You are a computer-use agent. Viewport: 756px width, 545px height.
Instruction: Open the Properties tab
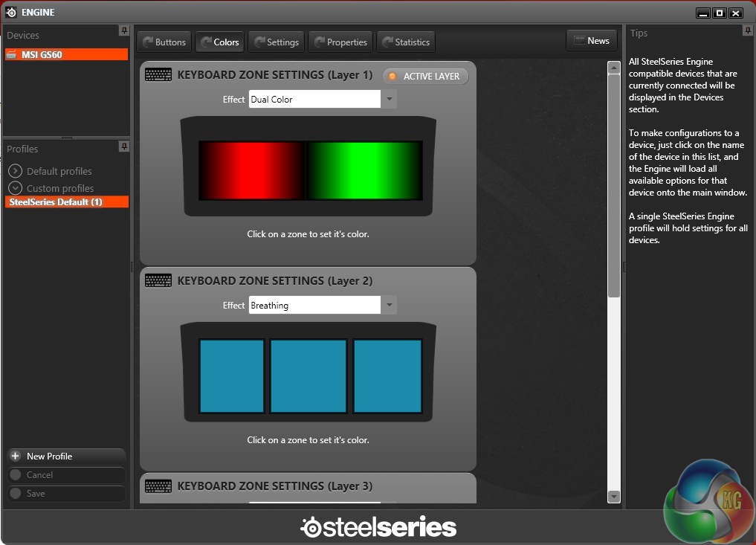click(340, 42)
